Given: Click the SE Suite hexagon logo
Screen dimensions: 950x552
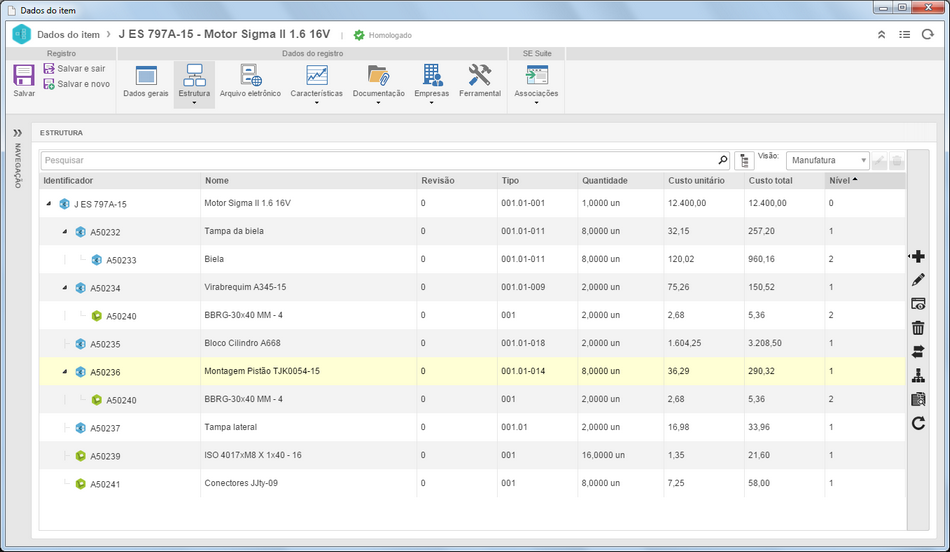Looking at the screenshot, I should pyautogui.click(x=21, y=34).
